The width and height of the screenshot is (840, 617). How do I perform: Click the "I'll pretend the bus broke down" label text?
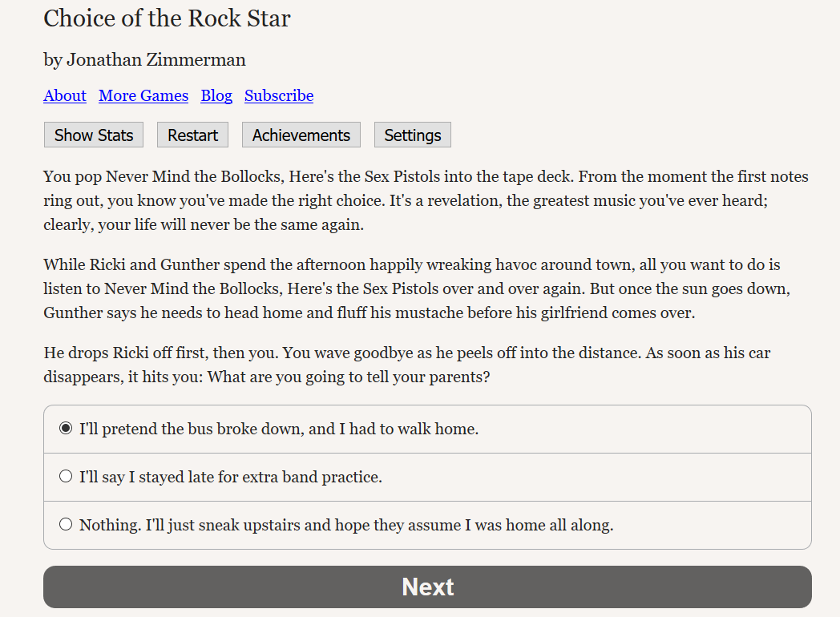(279, 429)
